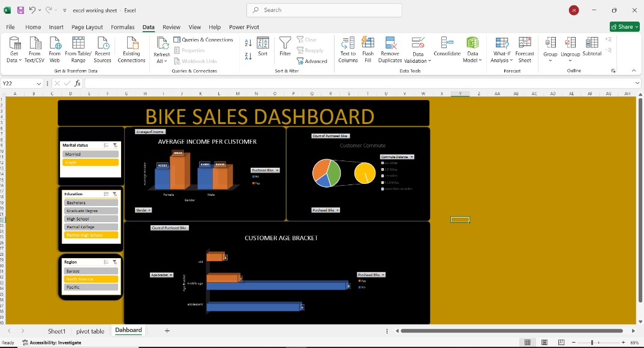
Task: Open Data Model icon
Action: 473,43
